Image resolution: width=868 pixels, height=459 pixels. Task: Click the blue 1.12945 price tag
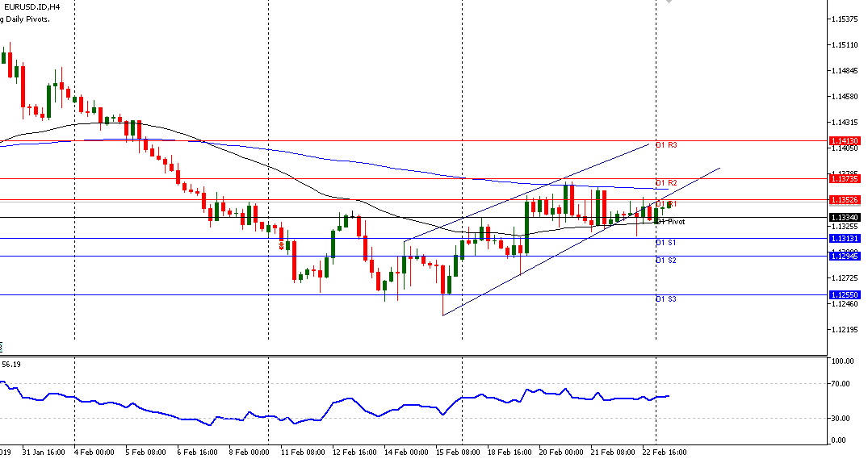845,256
